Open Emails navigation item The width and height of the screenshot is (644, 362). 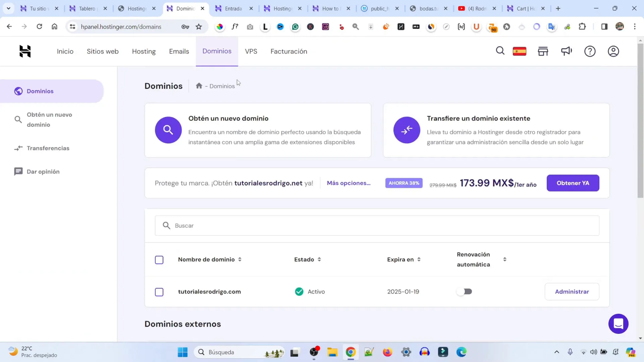point(179,51)
